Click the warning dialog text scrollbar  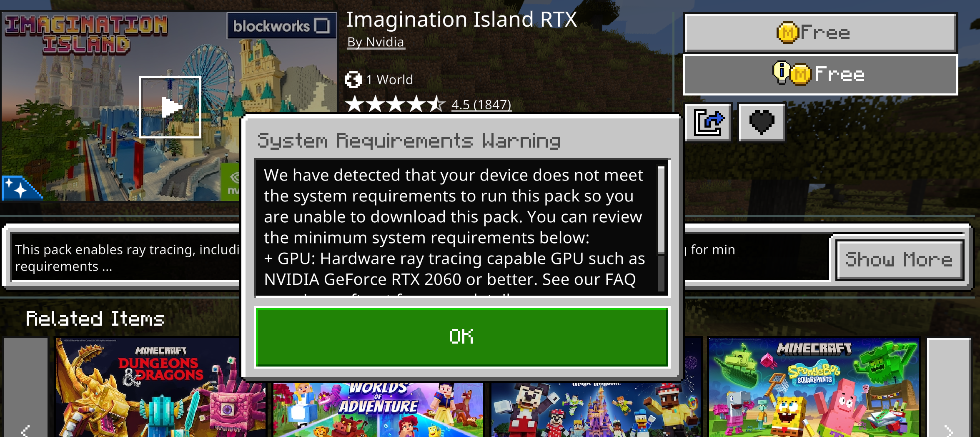click(x=661, y=229)
